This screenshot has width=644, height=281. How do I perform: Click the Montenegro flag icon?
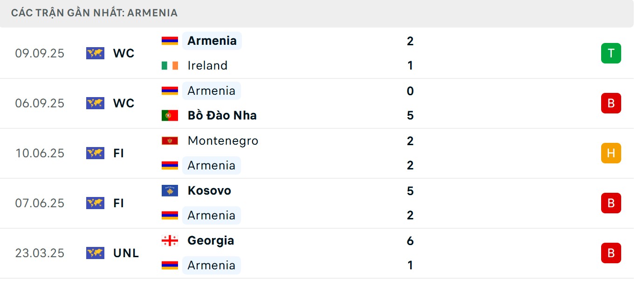[170, 140]
